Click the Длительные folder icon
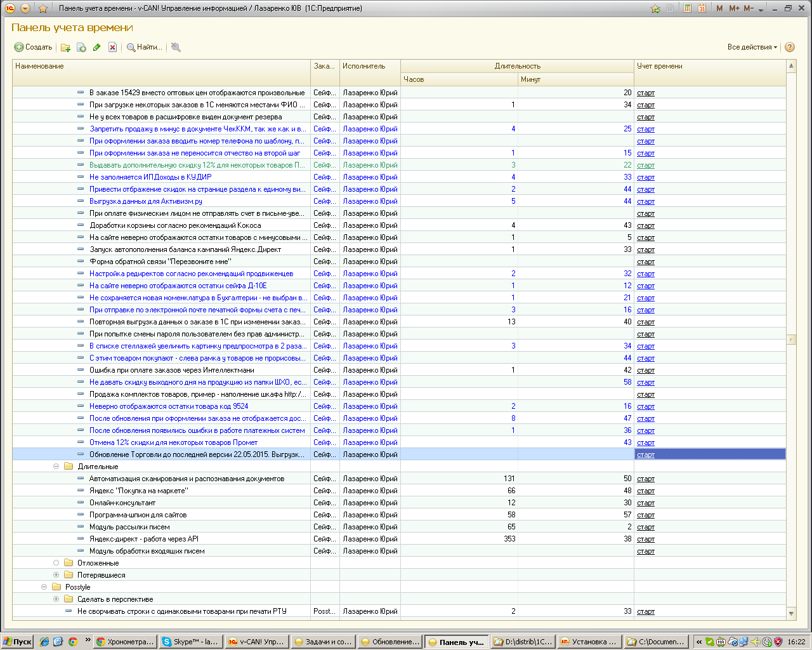 [69, 467]
